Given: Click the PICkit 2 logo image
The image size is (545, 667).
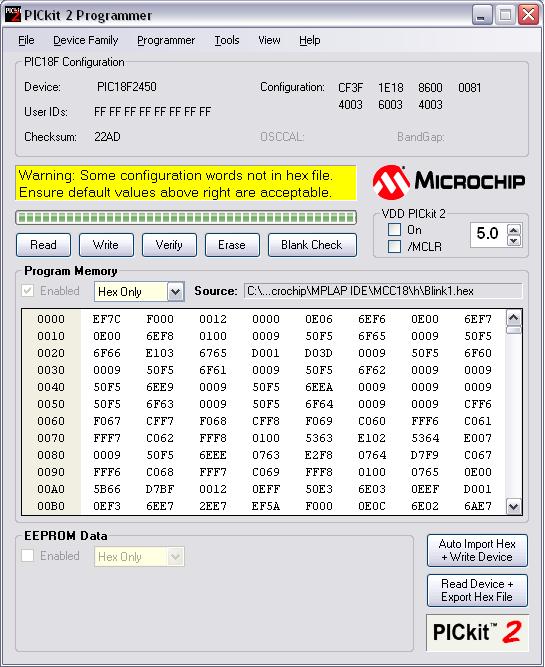Looking at the screenshot, I should [477, 633].
